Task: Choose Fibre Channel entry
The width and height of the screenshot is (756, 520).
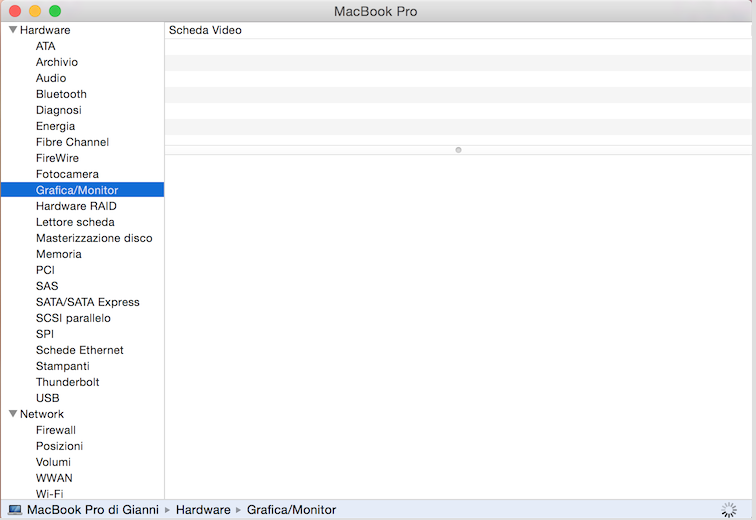Action: [72, 142]
